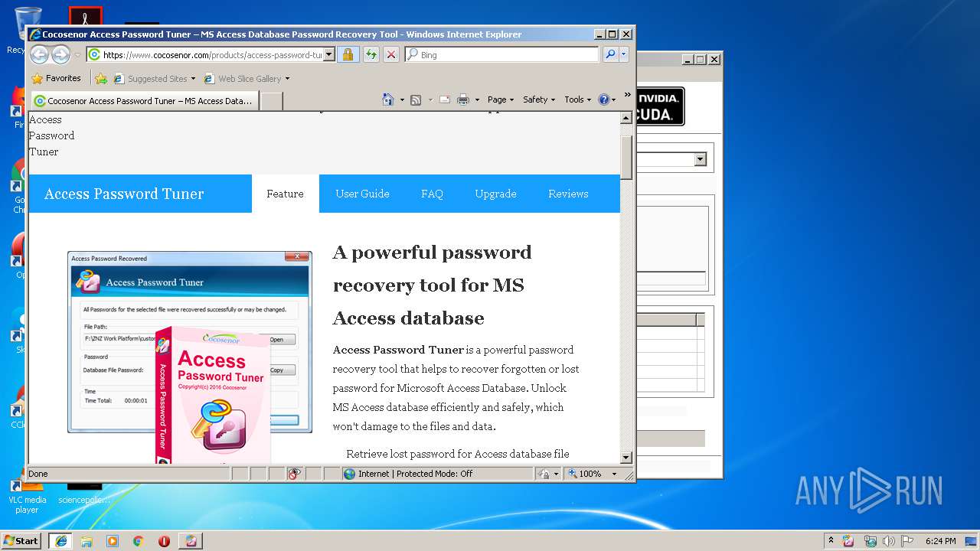The width and height of the screenshot is (980, 551).
Task: Run the search with the magnifier button
Action: [x=610, y=54]
